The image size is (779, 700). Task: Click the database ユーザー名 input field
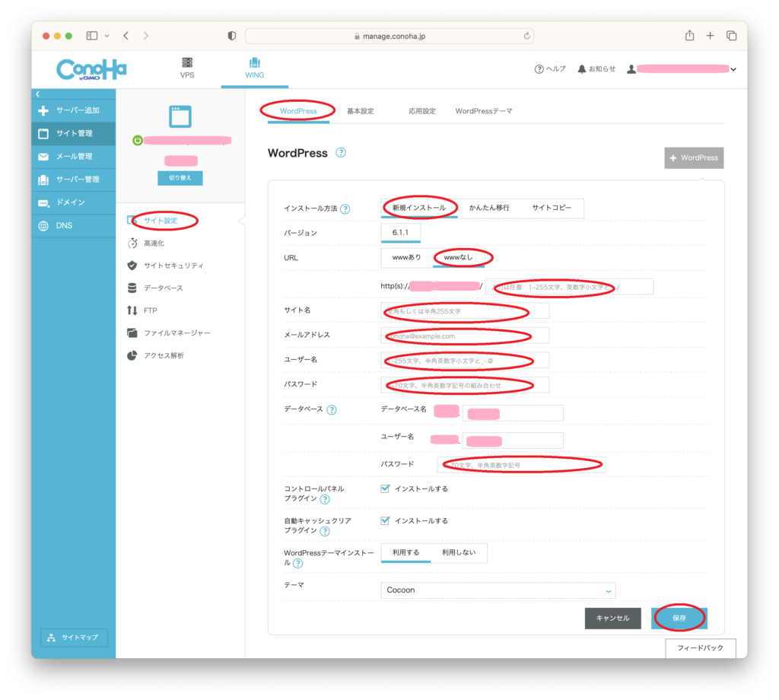click(513, 441)
